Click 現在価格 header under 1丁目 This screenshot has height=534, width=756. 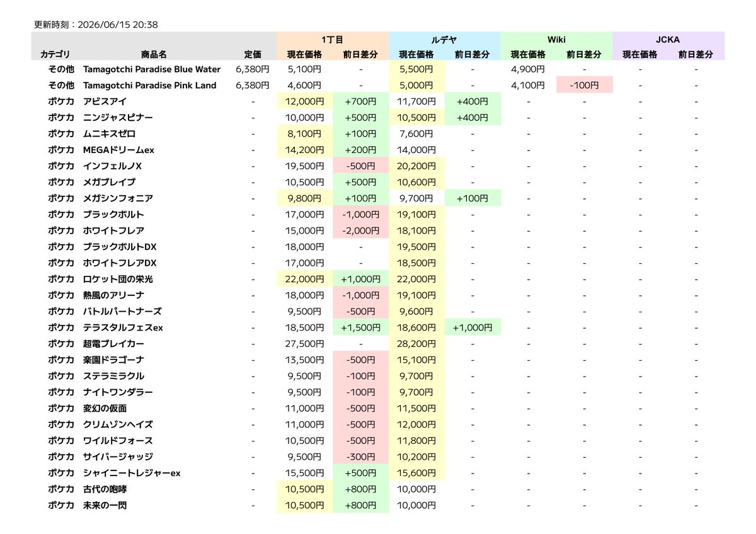tap(304, 55)
